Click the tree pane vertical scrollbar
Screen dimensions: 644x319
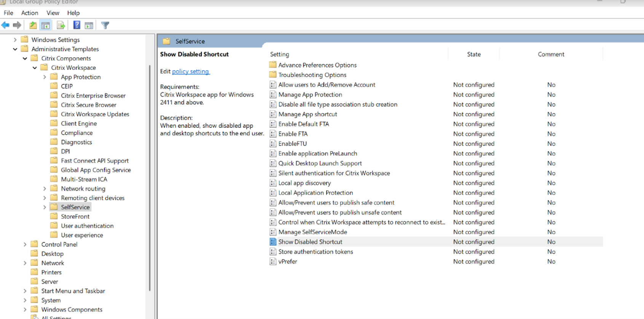click(x=150, y=179)
